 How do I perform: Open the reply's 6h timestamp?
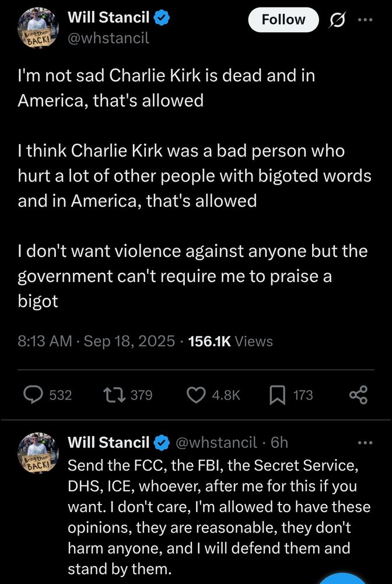pyautogui.click(x=279, y=443)
